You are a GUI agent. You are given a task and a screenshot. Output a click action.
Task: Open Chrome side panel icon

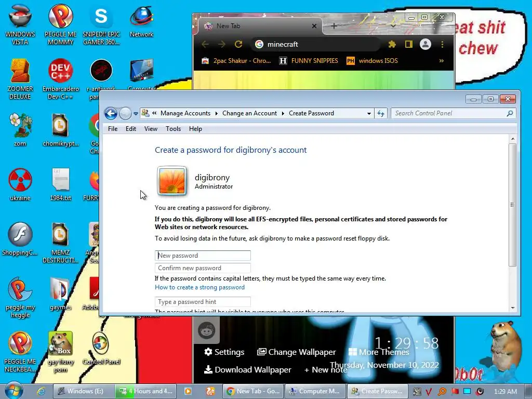(409, 44)
